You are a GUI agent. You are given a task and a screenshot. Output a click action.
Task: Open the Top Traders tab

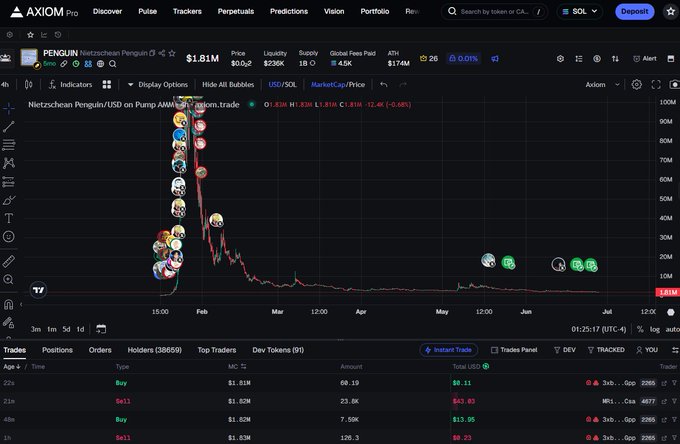point(217,350)
